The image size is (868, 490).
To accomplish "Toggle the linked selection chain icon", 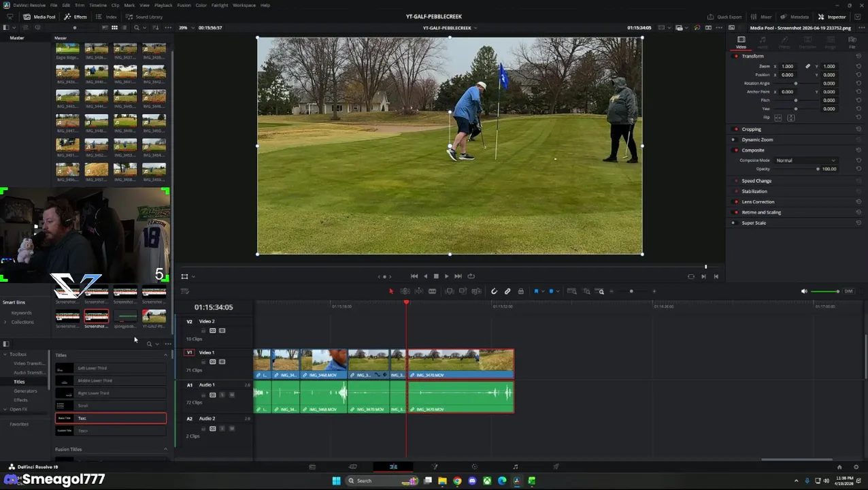I will pos(507,291).
